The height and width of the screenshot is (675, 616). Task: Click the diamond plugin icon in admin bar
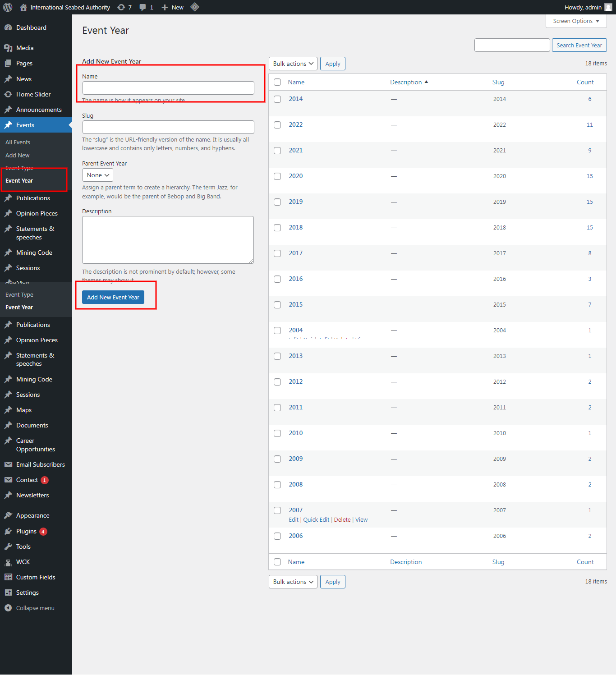coord(195,7)
